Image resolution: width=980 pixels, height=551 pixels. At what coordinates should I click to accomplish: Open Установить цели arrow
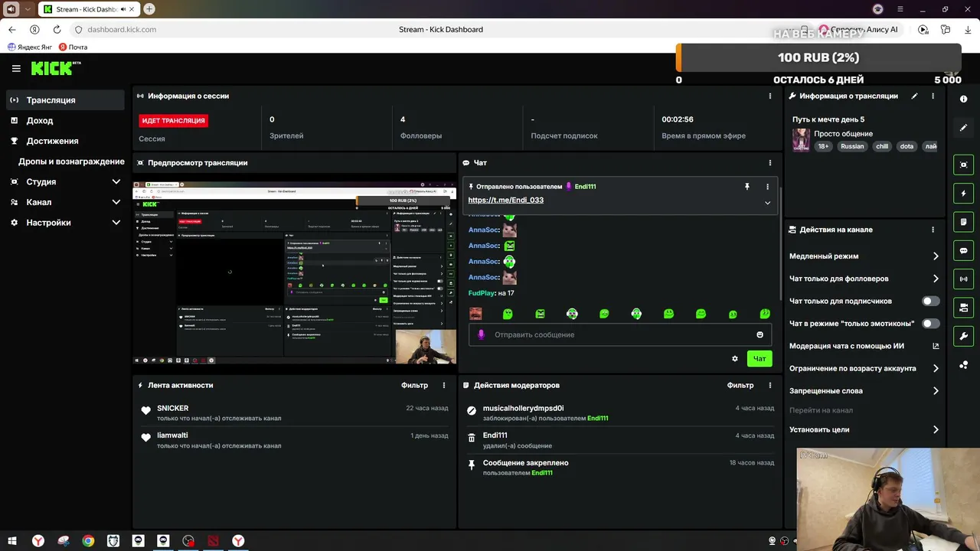coord(936,429)
